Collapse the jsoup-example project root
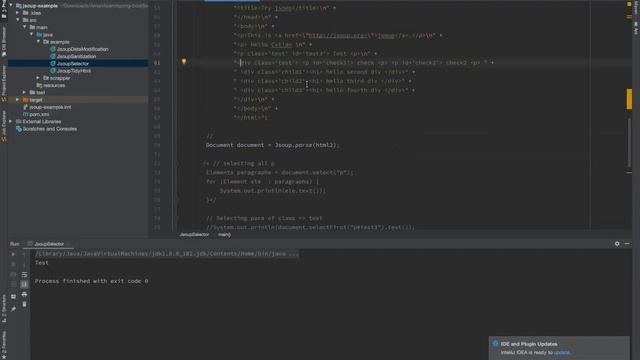The height and width of the screenshot is (360, 640). (x=11, y=6)
